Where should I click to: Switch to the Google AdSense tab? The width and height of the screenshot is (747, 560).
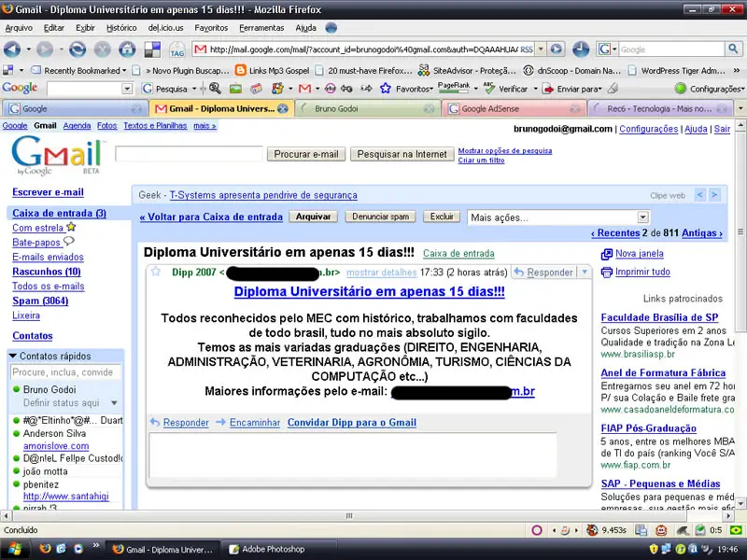point(514,108)
